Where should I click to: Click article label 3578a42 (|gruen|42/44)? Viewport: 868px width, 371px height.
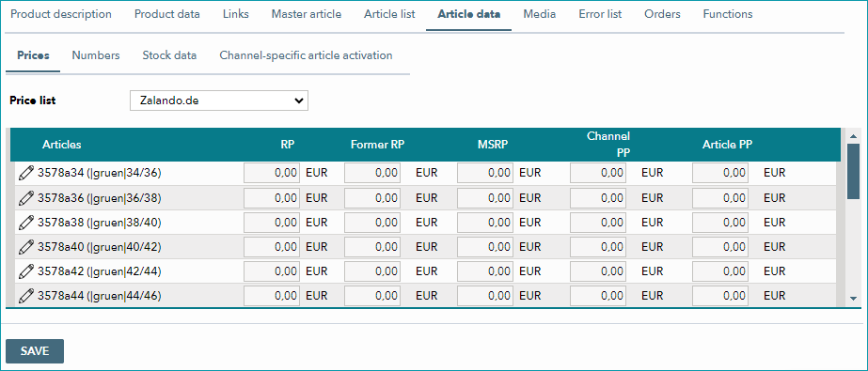pos(99,271)
